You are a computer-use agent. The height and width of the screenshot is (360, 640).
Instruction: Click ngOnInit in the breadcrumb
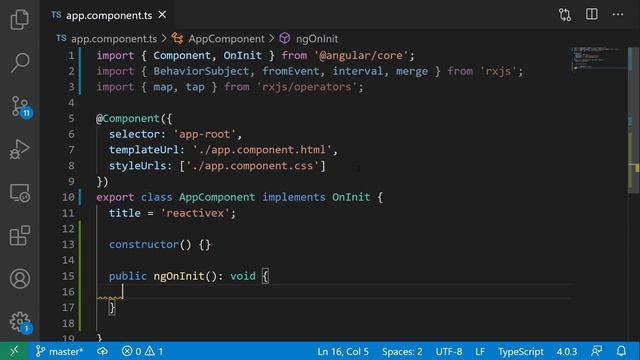pos(317,39)
